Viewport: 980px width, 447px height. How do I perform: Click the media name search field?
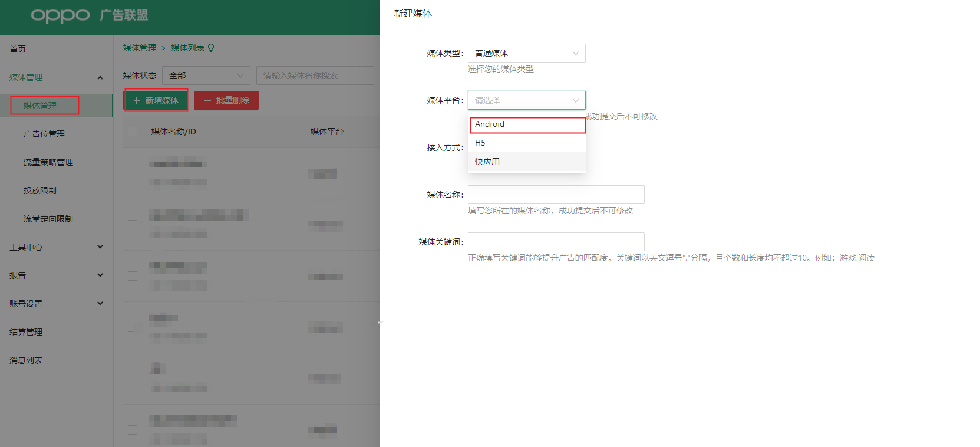click(315, 75)
